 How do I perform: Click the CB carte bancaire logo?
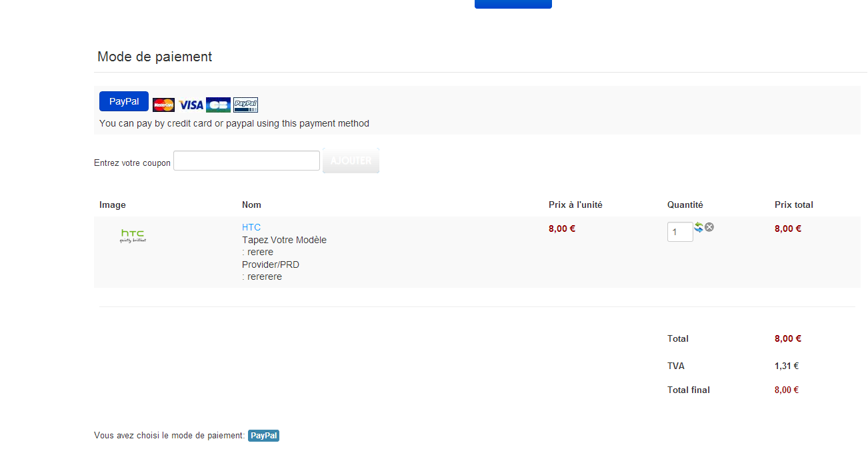pyautogui.click(x=218, y=105)
